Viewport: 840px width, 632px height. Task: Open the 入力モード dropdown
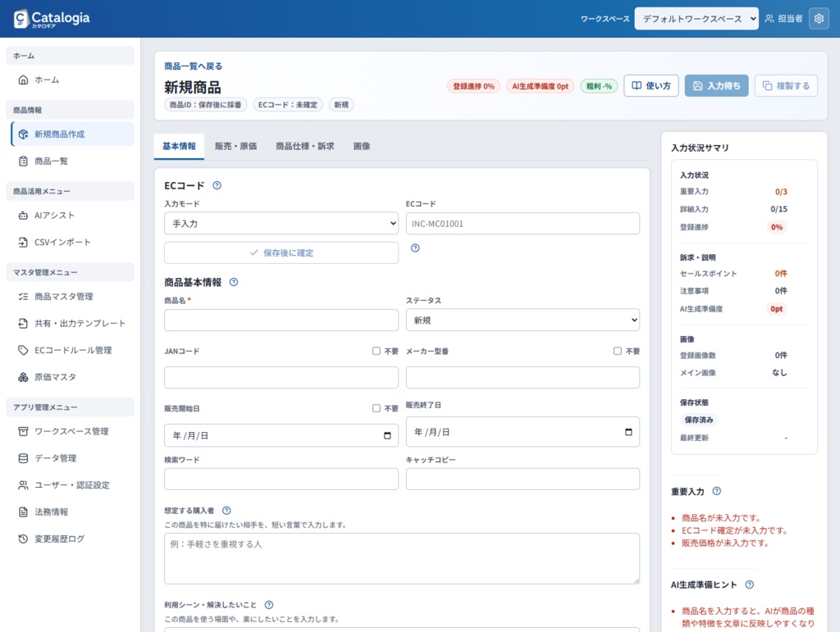(281, 223)
